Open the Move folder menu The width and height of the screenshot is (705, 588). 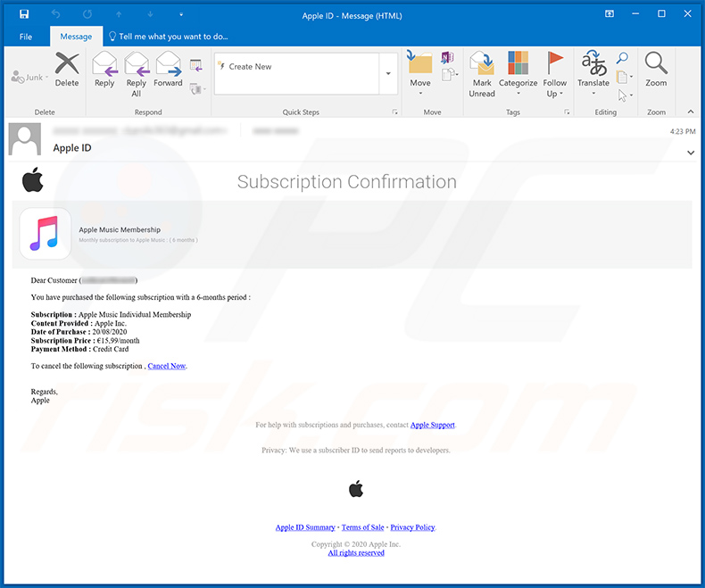(420, 73)
